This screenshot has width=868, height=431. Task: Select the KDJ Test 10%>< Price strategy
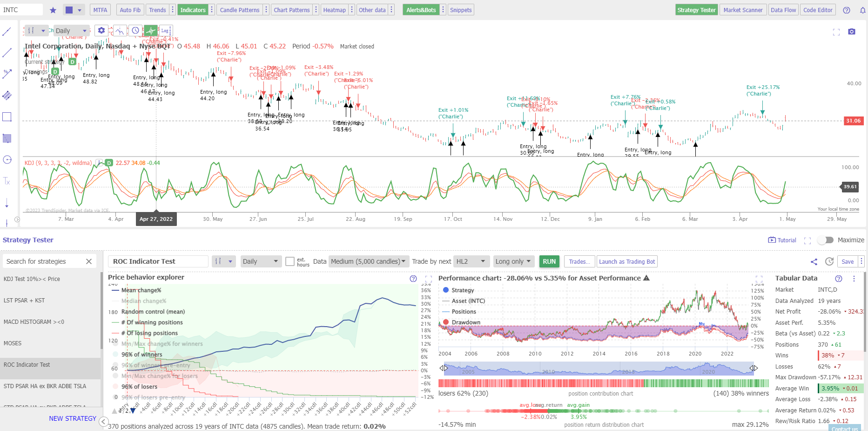coord(31,279)
